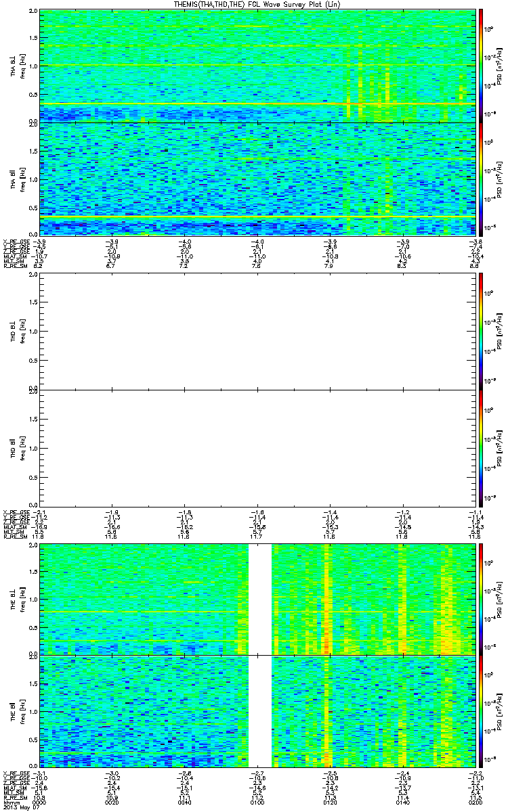Click the PSD color bar beside THA B∥
The image size is (508, 812).
coord(482,178)
